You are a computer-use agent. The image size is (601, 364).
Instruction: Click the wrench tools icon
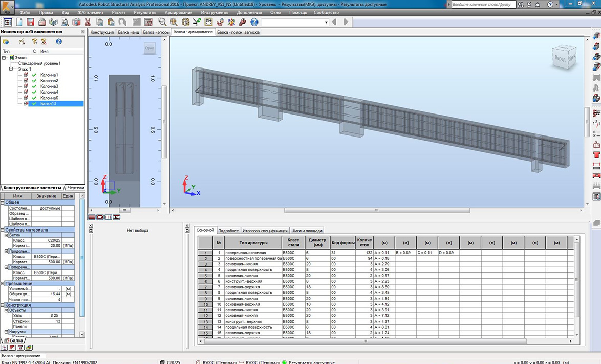pyautogui.click(x=243, y=22)
